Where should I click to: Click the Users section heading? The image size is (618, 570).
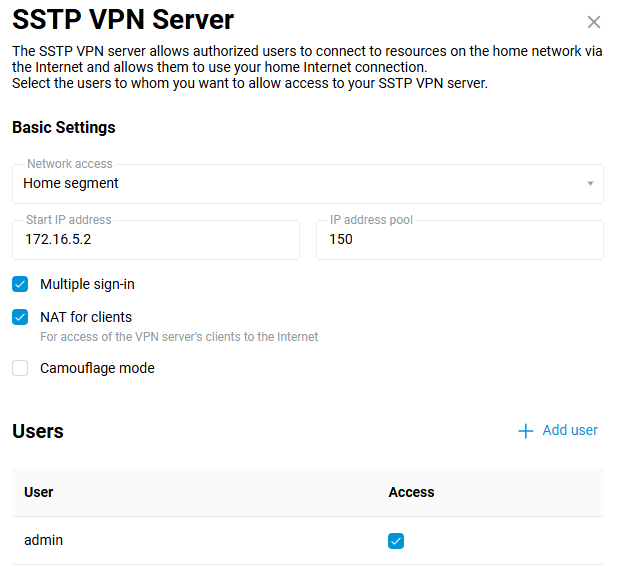click(38, 431)
